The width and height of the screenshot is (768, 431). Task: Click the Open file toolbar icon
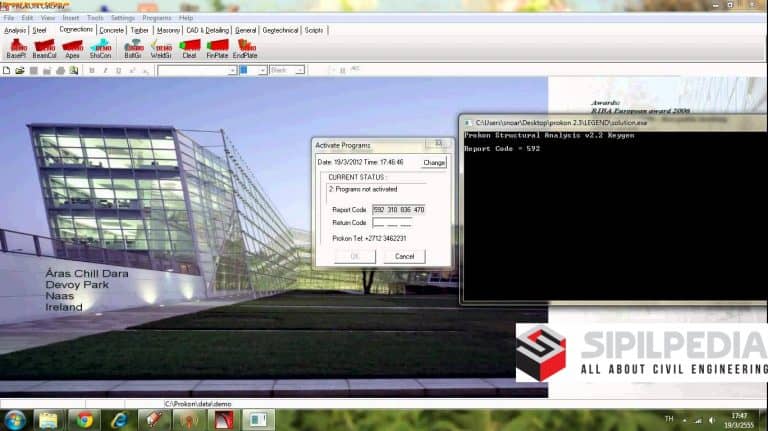20,70
